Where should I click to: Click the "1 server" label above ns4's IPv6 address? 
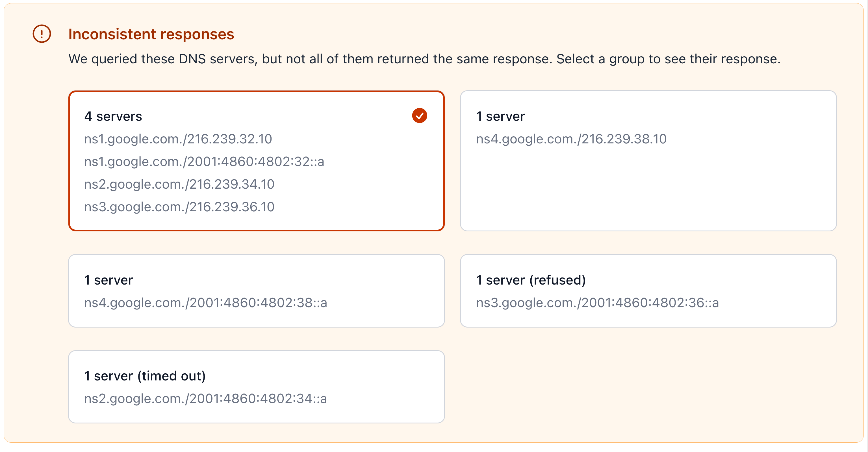(x=108, y=280)
